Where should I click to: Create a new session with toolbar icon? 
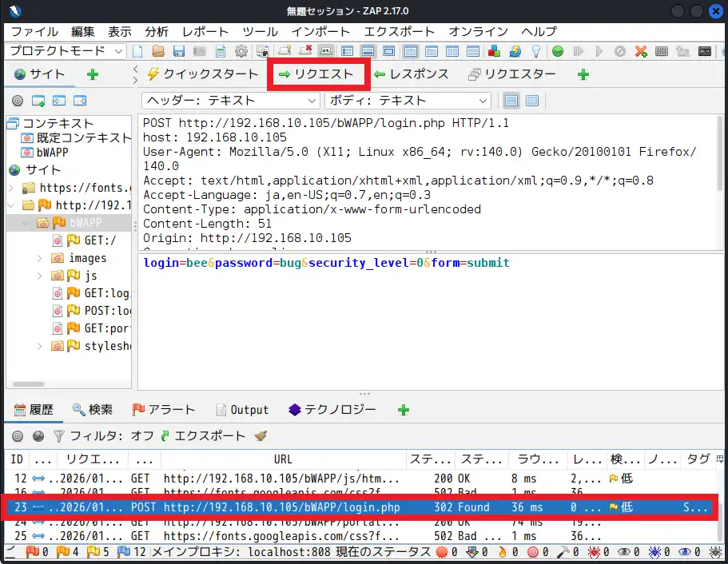click(136, 50)
